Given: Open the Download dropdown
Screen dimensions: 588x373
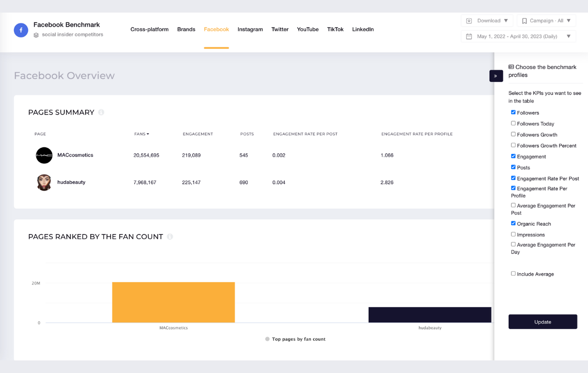Looking at the screenshot, I should (487, 21).
